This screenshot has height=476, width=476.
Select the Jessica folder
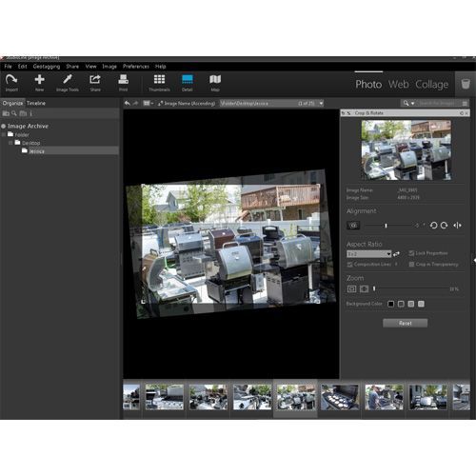36,151
